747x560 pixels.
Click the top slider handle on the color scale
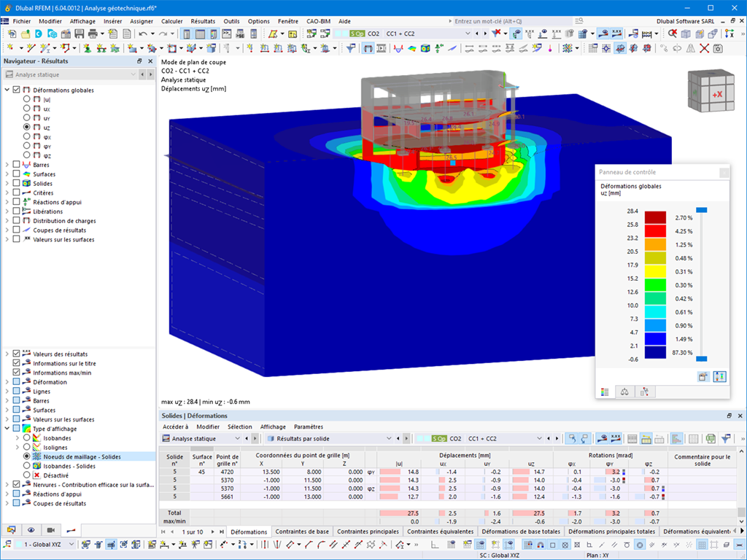[701, 210]
